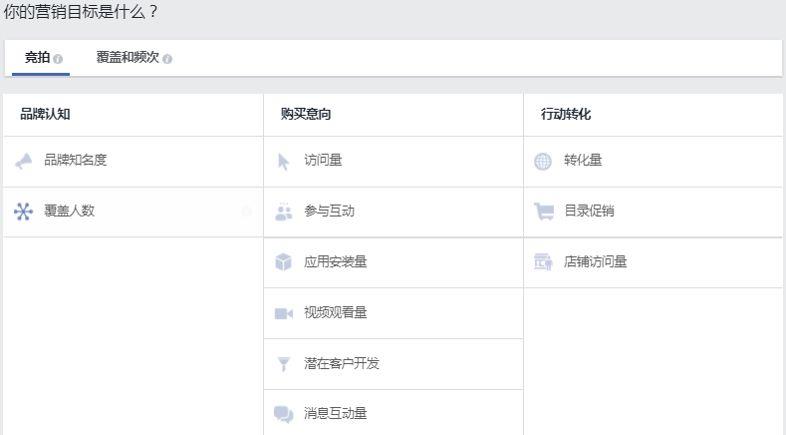Click the globe icon for 转化量
This screenshot has height=435, width=786.
click(543, 161)
